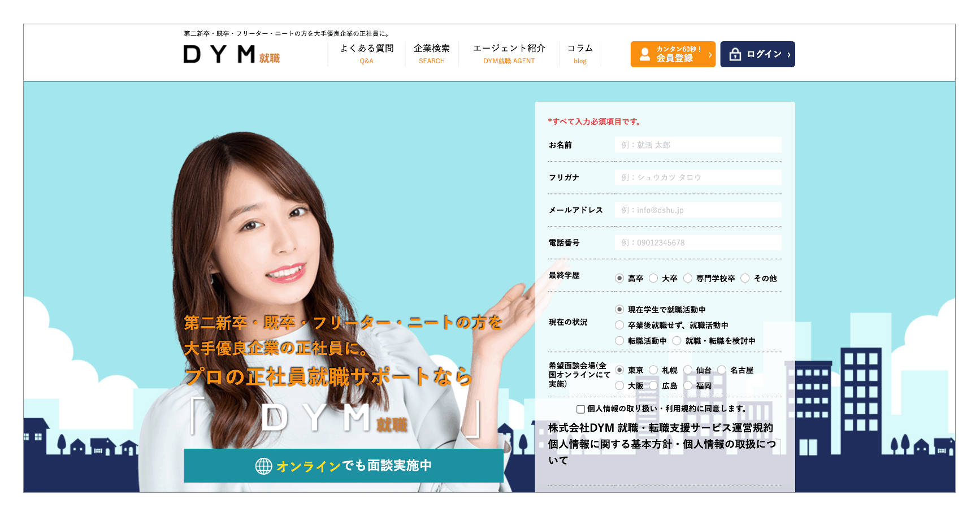
Task: Select 大阪 venue radio button
Action: (x=619, y=385)
